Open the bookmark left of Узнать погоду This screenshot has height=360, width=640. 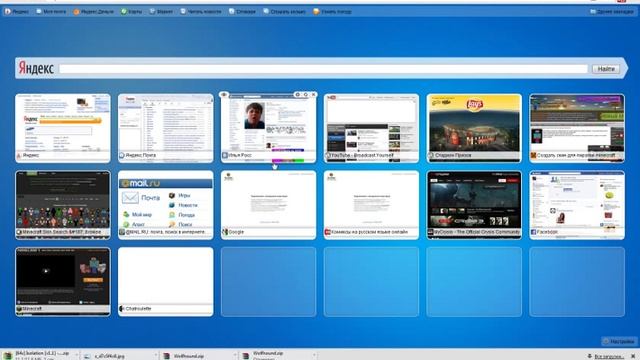[284, 12]
